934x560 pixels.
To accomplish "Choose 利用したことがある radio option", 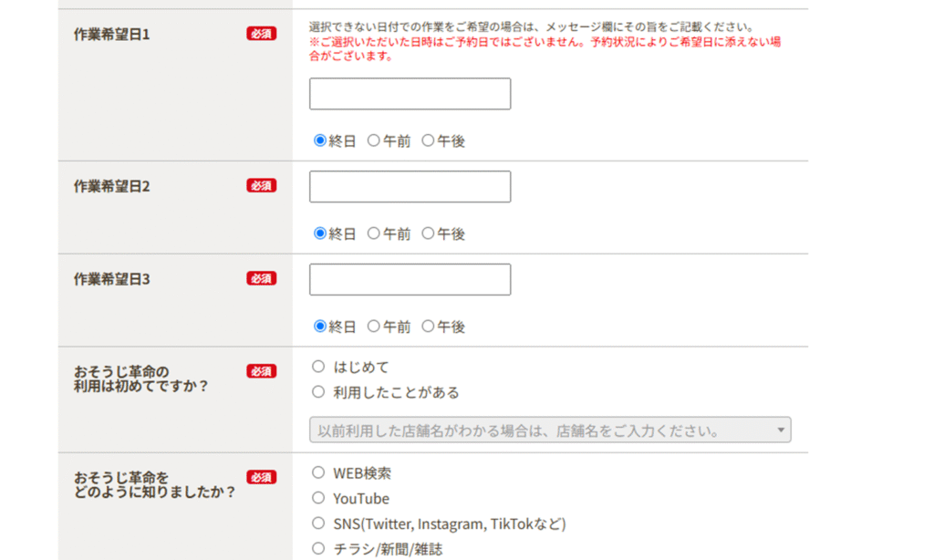I will tap(318, 392).
